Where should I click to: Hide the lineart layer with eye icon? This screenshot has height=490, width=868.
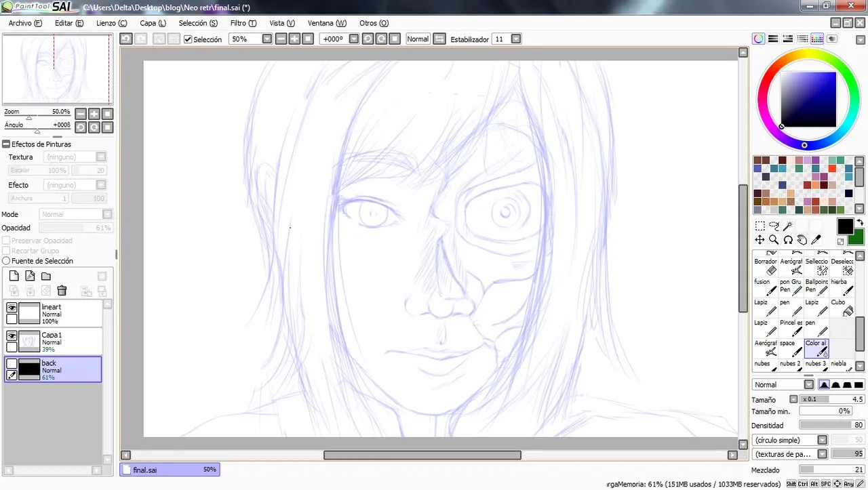12,308
